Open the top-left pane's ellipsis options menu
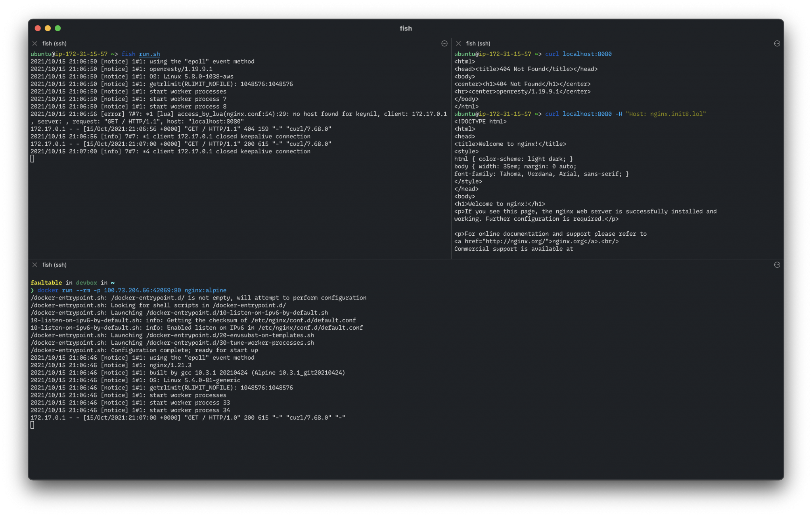812x517 pixels. click(444, 44)
